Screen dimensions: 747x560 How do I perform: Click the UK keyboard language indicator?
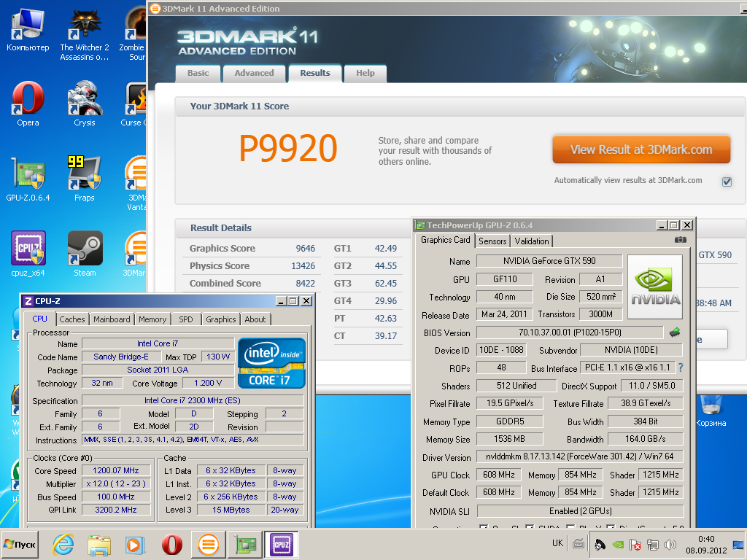(557, 542)
